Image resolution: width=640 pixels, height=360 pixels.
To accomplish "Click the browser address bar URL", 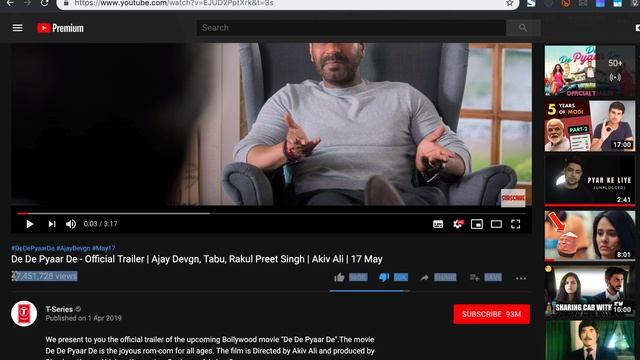I will click(174, 3).
